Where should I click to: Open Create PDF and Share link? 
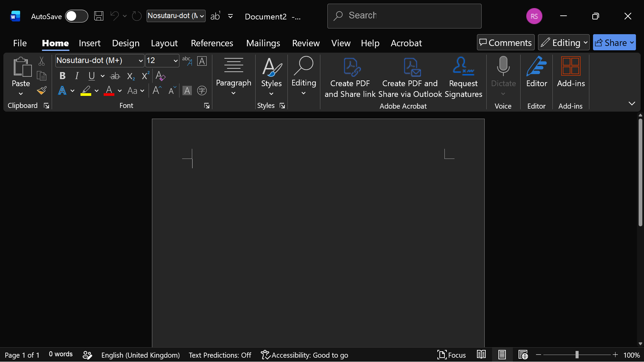350,78
